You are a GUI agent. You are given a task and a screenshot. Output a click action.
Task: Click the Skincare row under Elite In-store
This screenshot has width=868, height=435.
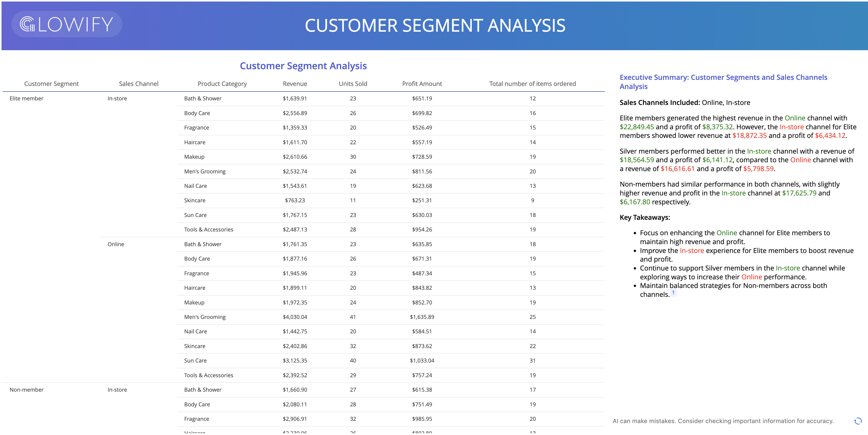[x=194, y=200]
